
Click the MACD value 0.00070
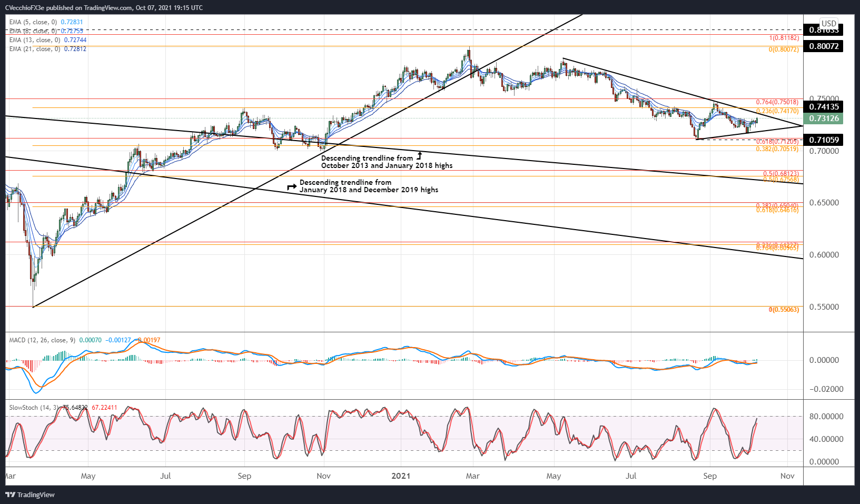pos(90,340)
